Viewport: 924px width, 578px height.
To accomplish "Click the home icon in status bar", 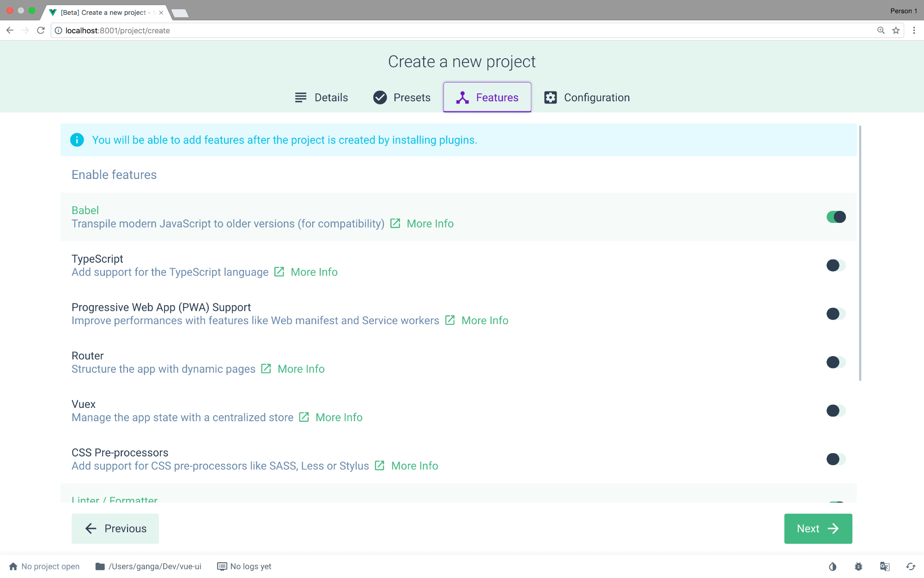I will point(13,566).
